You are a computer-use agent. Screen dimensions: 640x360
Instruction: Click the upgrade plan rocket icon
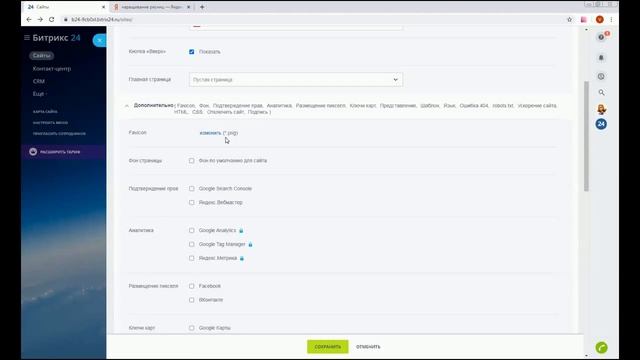(33, 152)
